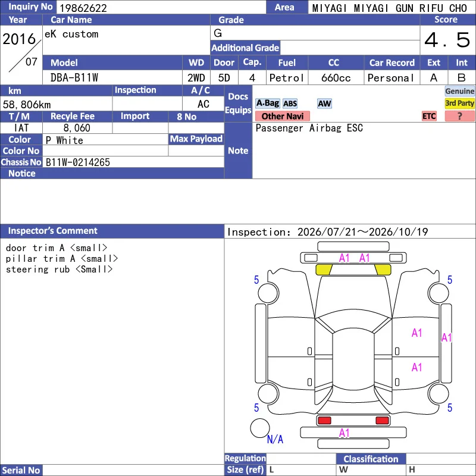Viewport: 476px width, 476px height.
Task: Click the Inspector's Comment header
Action: pos(112,231)
